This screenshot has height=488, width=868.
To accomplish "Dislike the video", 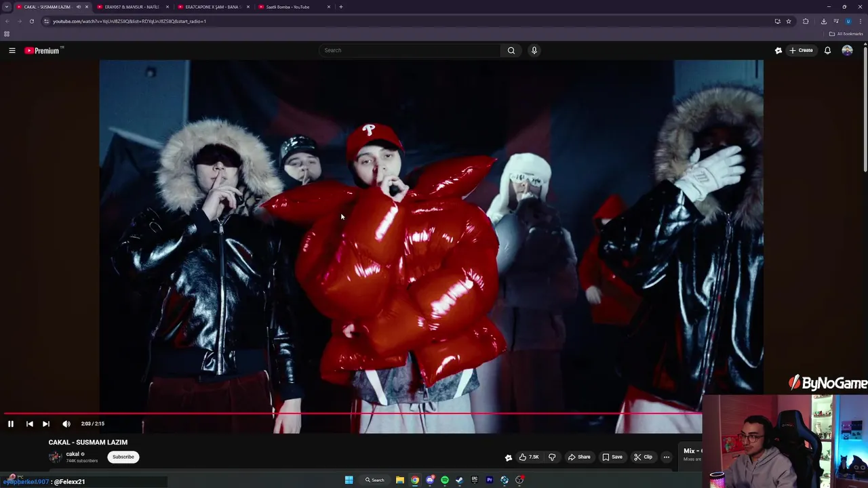I will (x=552, y=457).
